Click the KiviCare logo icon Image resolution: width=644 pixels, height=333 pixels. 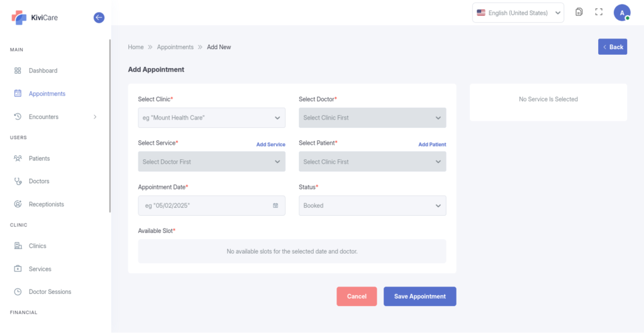coord(19,18)
